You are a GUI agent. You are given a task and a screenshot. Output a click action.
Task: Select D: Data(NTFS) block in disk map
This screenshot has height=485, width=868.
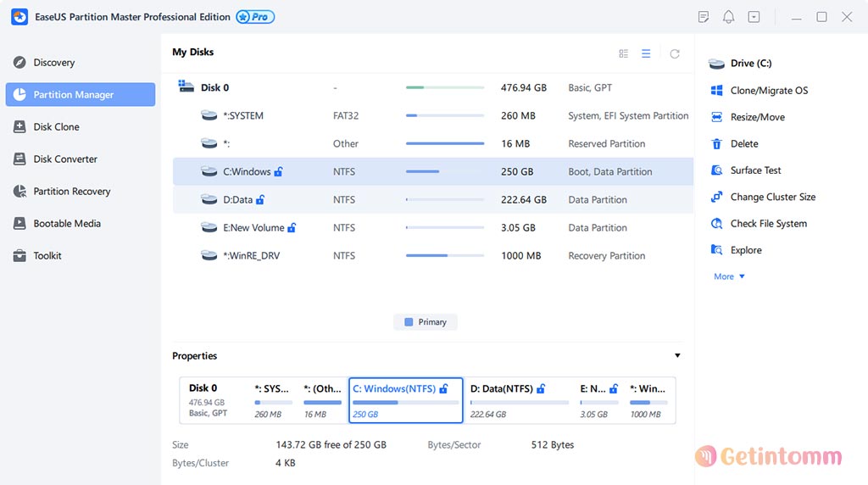click(520, 400)
